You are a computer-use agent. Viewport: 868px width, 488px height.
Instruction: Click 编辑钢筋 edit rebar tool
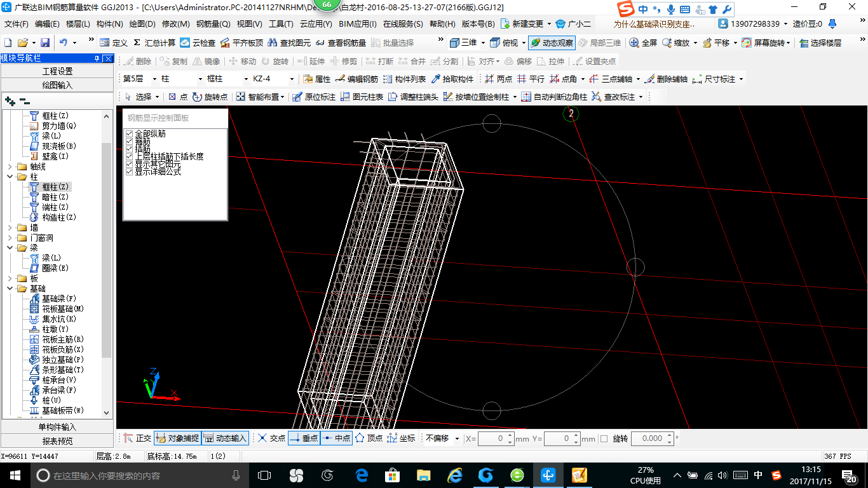[356, 79]
